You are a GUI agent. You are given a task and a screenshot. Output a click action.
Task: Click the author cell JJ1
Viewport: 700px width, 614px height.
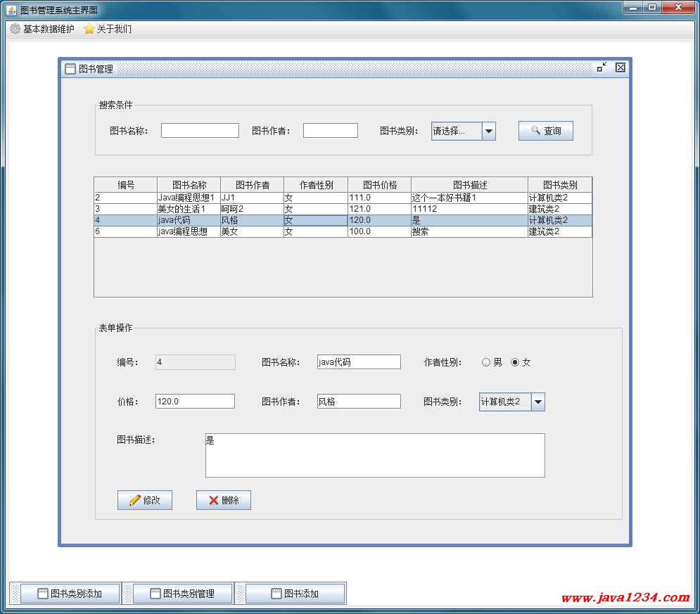(253, 198)
